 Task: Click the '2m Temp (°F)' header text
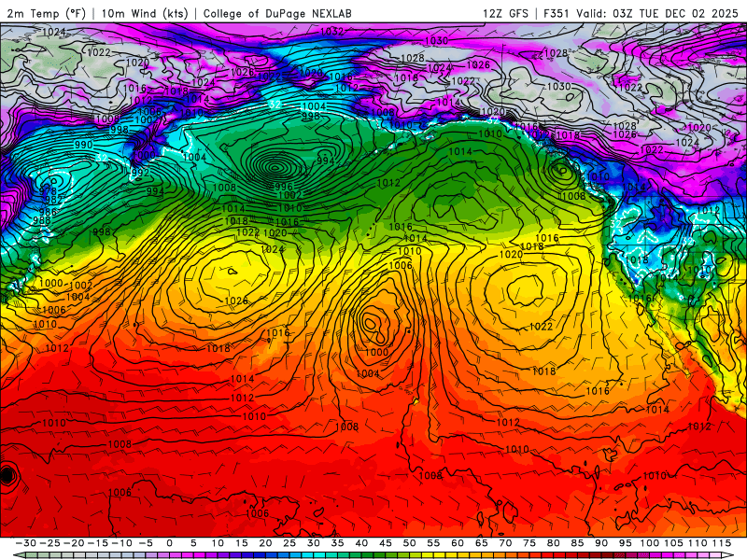coord(46,13)
